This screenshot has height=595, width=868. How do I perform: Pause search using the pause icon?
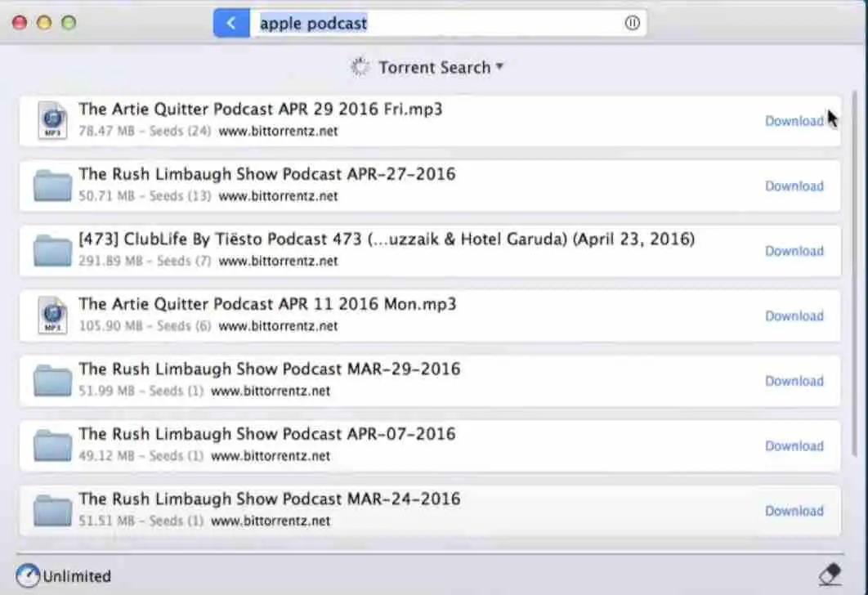pyautogui.click(x=632, y=23)
